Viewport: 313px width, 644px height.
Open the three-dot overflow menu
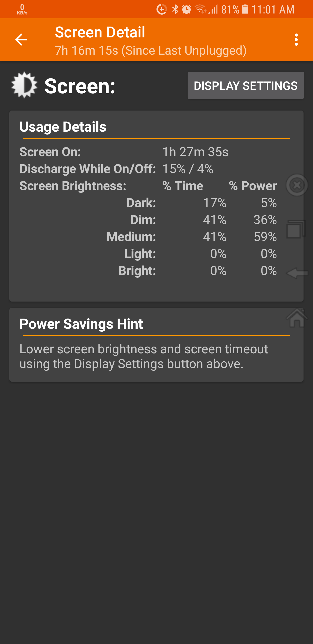pos(296,40)
